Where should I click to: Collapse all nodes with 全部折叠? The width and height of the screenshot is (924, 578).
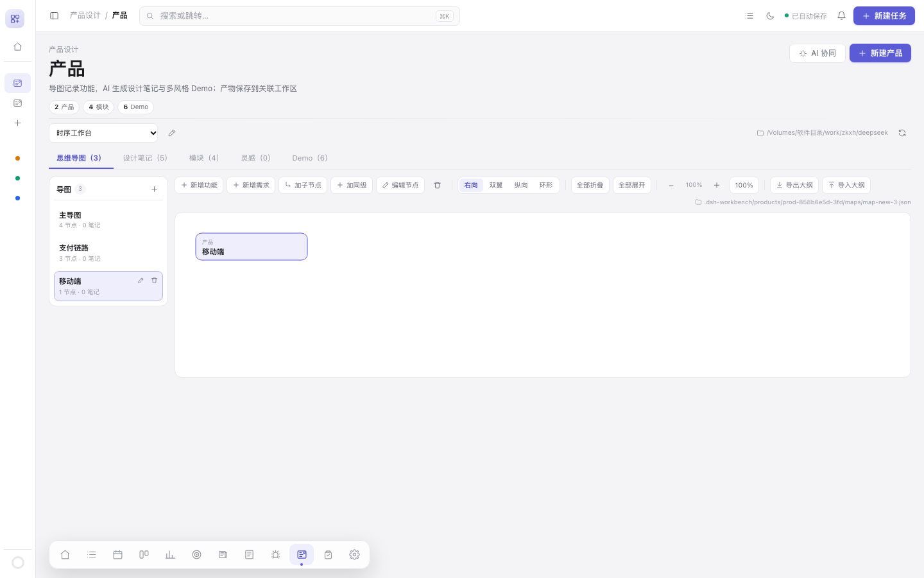[x=590, y=185]
